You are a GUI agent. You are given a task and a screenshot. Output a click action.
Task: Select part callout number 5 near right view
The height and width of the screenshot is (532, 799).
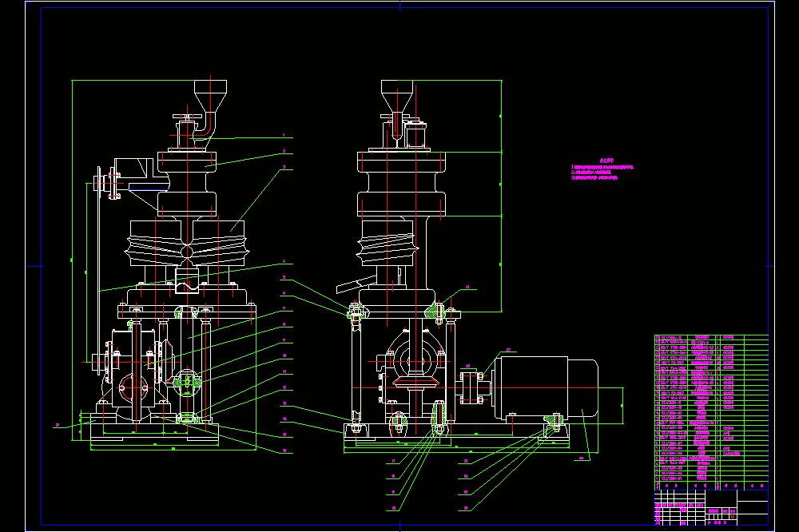click(x=284, y=278)
